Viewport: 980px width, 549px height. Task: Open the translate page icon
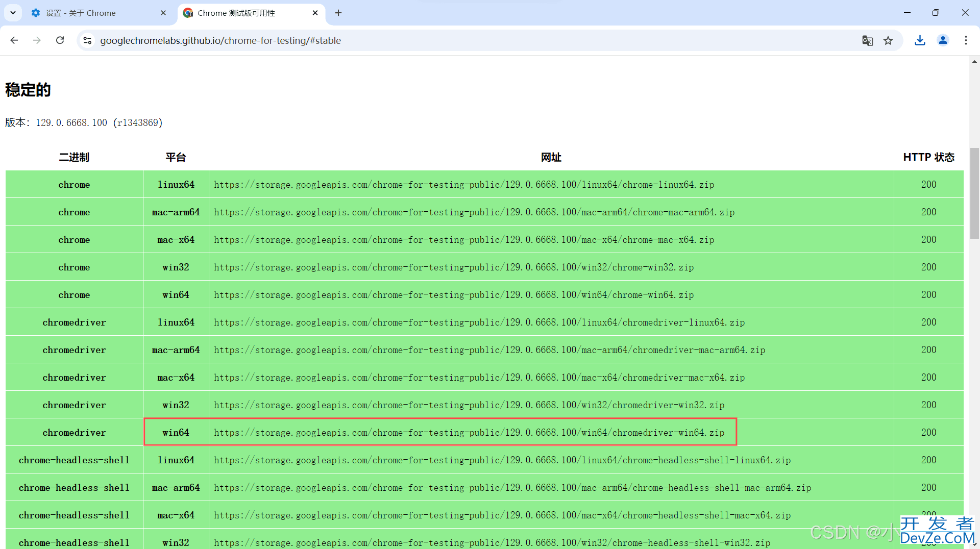point(867,40)
